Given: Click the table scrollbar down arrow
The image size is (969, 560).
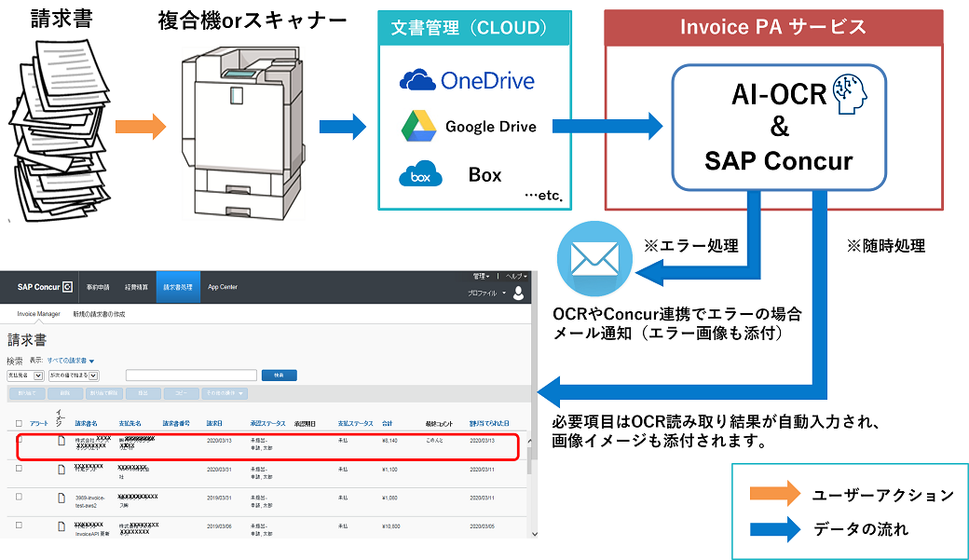Looking at the screenshot, I should coord(534,534).
